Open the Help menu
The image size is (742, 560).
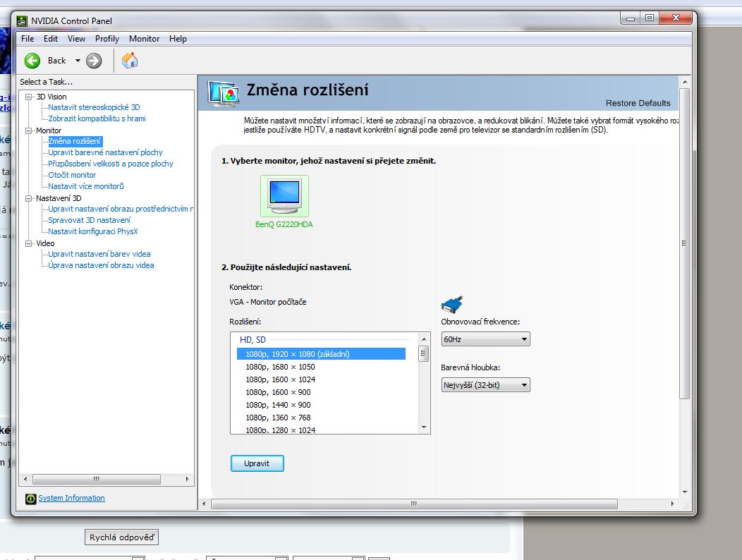tap(178, 39)
